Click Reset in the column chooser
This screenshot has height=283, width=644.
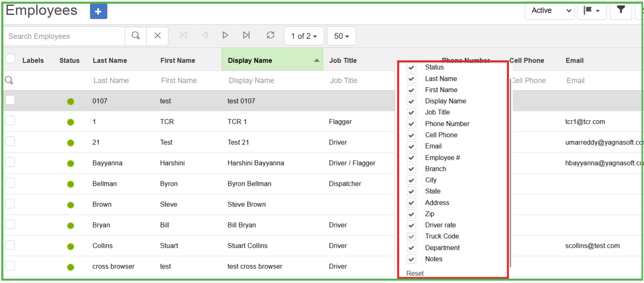coord(415,273)
